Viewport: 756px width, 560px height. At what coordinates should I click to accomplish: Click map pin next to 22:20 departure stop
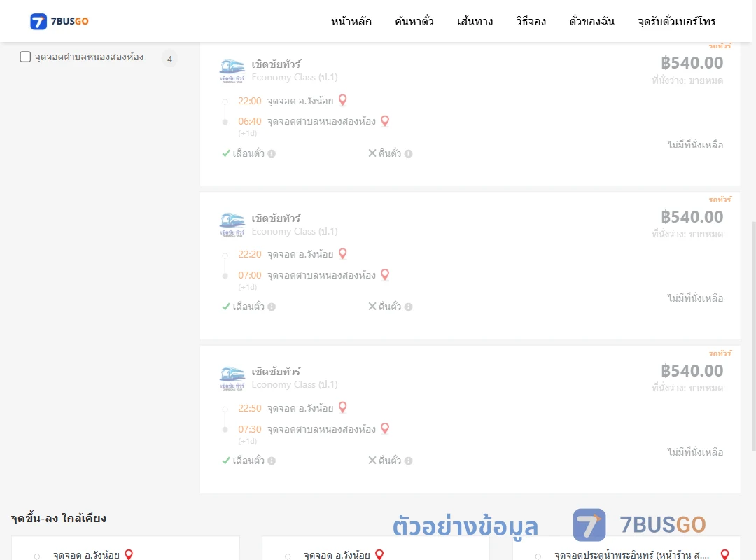coord(343,253)
